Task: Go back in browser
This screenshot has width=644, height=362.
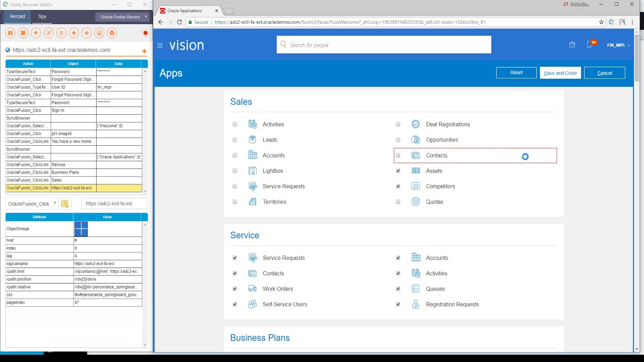Action: point(161,22)
